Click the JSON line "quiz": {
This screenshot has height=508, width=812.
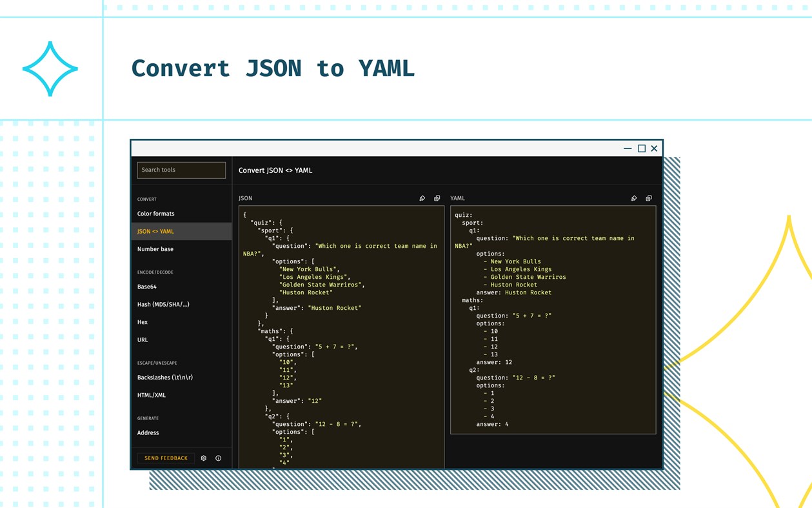(x=266, y=223)
